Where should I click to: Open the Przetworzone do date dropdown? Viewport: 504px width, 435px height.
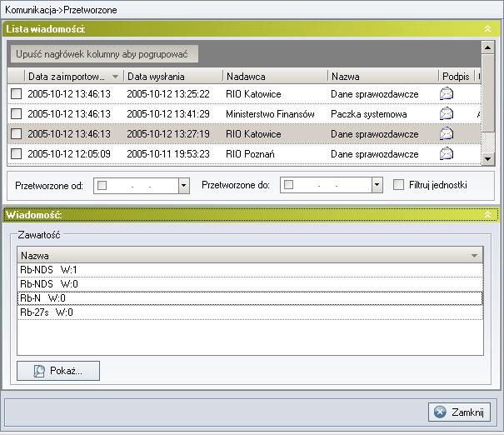click(x=377, y=185)
